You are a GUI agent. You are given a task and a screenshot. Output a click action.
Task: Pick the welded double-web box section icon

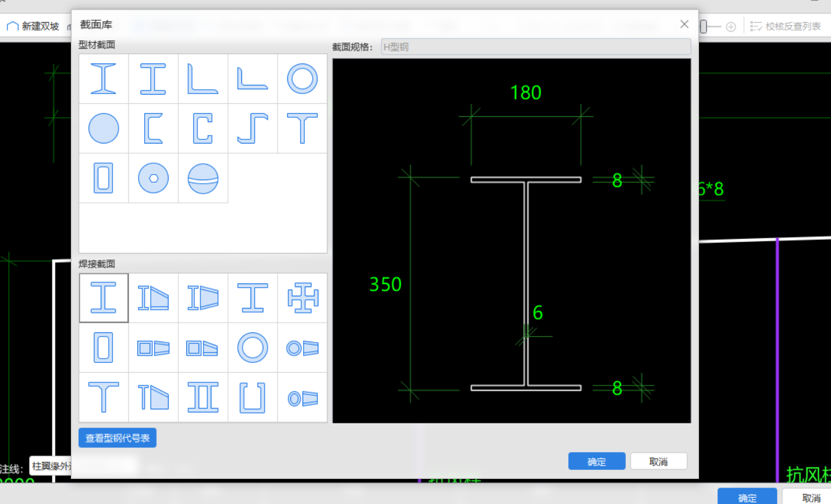point(203,398)
